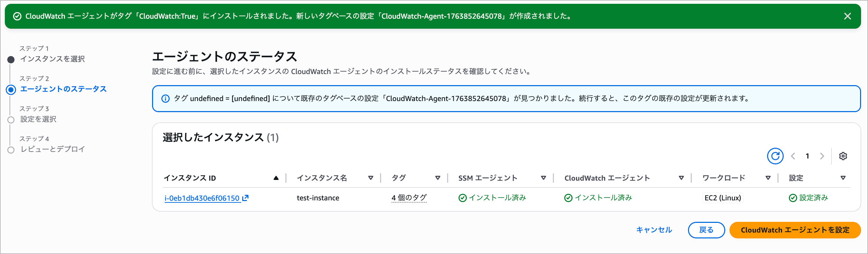Click page number 1 in pagination

pyautogui.click(x=808, y=156)
